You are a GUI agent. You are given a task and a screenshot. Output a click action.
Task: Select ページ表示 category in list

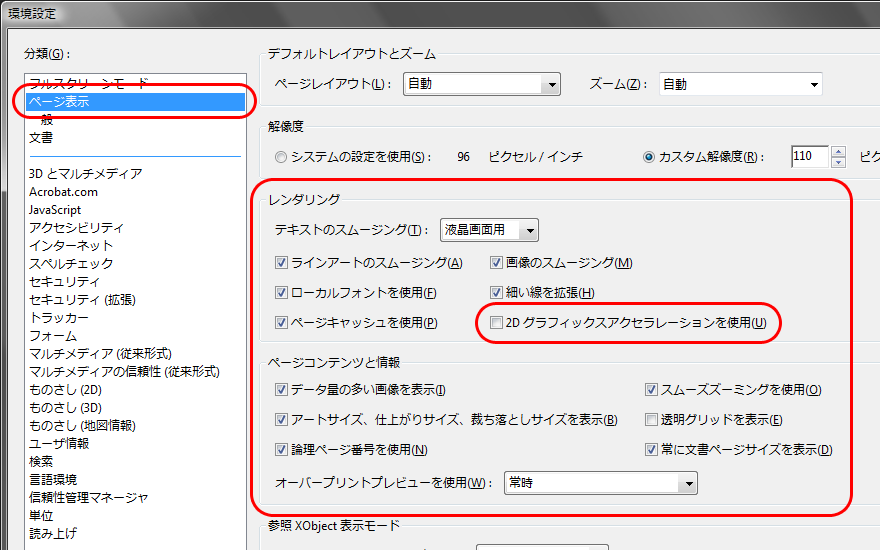pos(135,102)
